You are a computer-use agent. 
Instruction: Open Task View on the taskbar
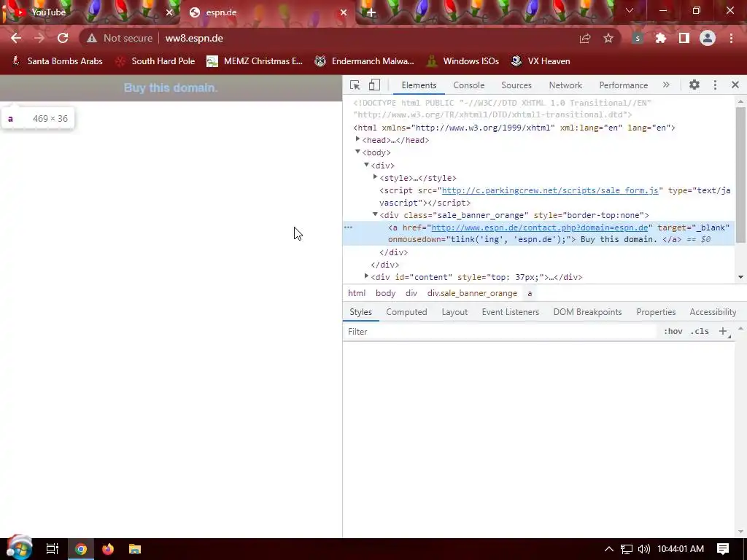(52, 549)
